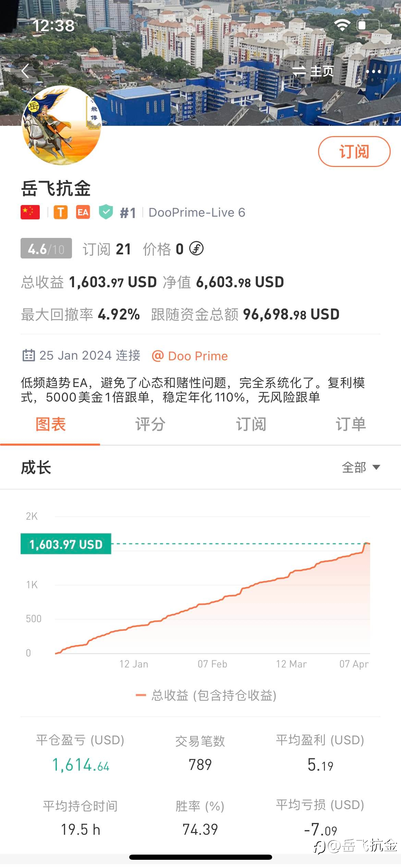Viewport: 401px width, 868px height.
Task: Click the 订阅 subscribe button
Action: [354, 152]
